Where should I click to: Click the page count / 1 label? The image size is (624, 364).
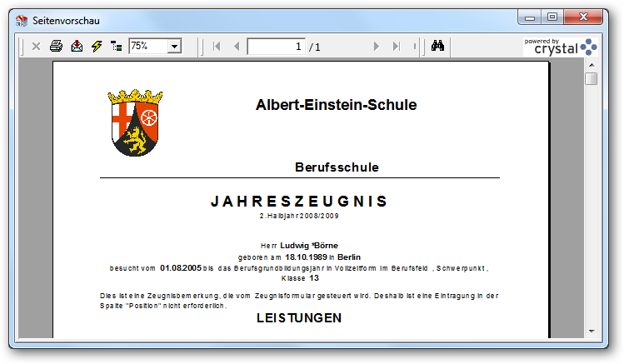tap(314, 47)
